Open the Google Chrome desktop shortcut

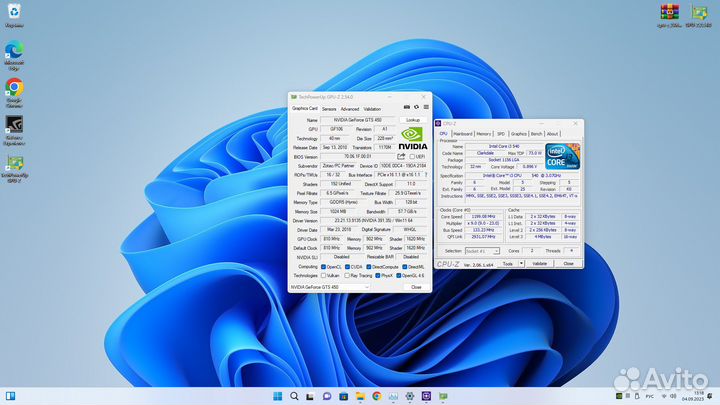click(x=14, y=92)
